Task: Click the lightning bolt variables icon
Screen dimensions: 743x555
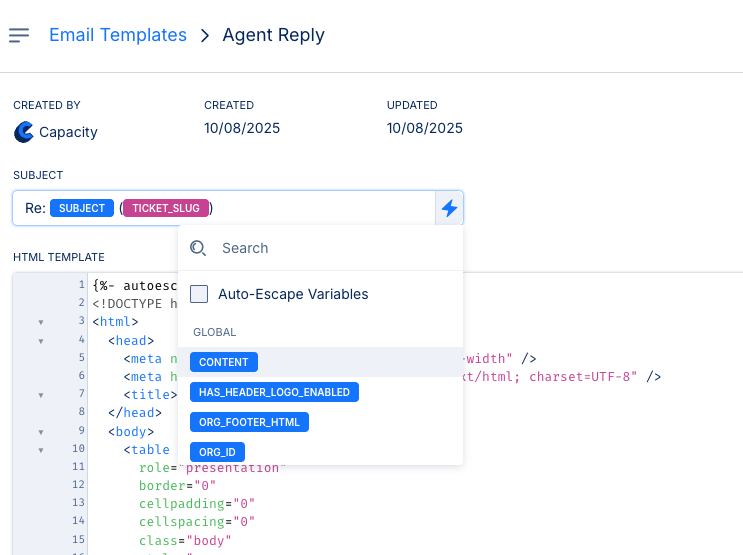Action: [x=449, y=208]
